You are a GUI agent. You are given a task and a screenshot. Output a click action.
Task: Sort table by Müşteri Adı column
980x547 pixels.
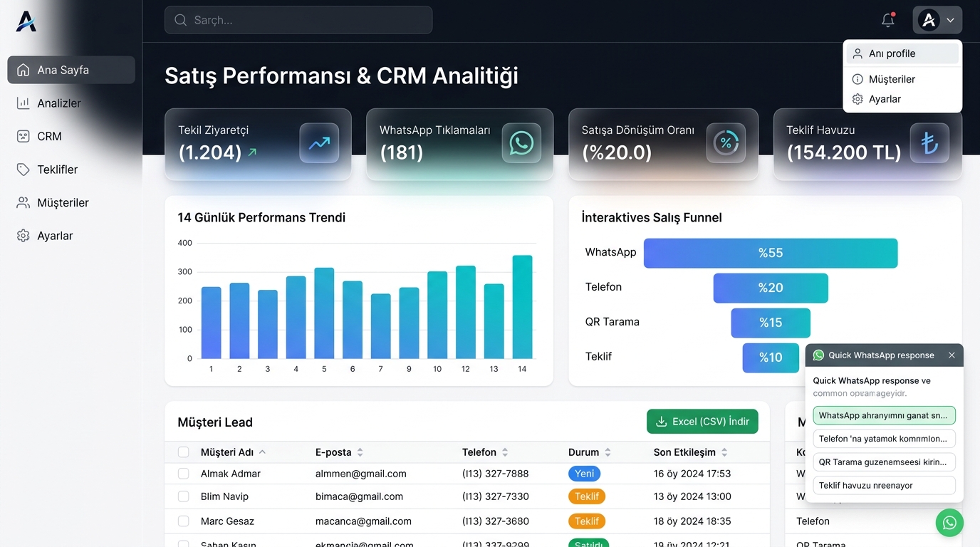click(x=233, y=452)
